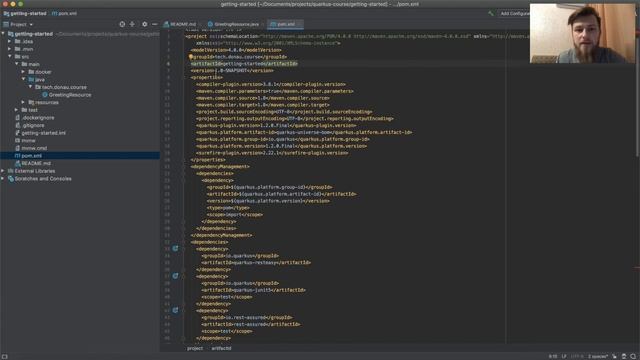Click the presenter webcam thumbnail
This screenshot has width=640, height=360.
[x=582, y=33]
